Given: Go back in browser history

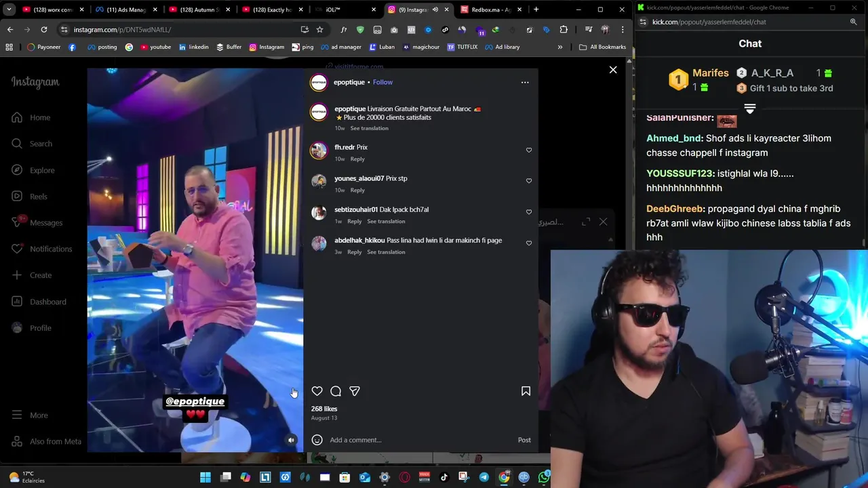Looking at the screenshot, I should click(10, 30).
